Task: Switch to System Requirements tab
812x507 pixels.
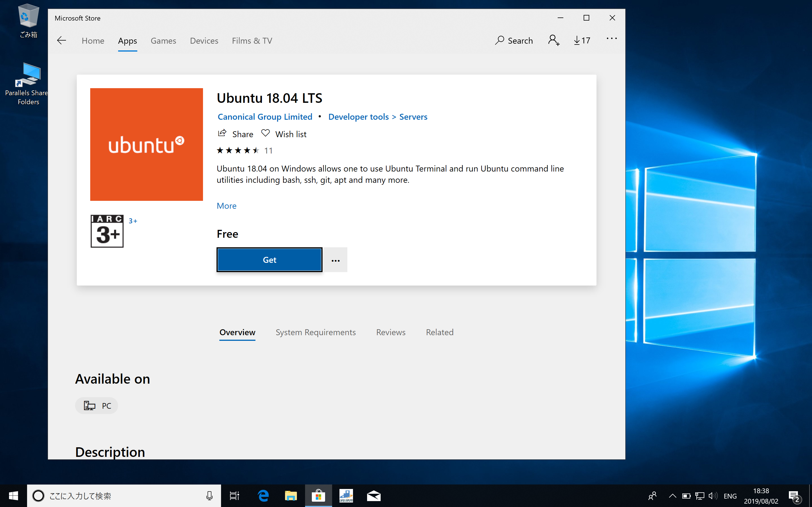Action: (315, 332)
